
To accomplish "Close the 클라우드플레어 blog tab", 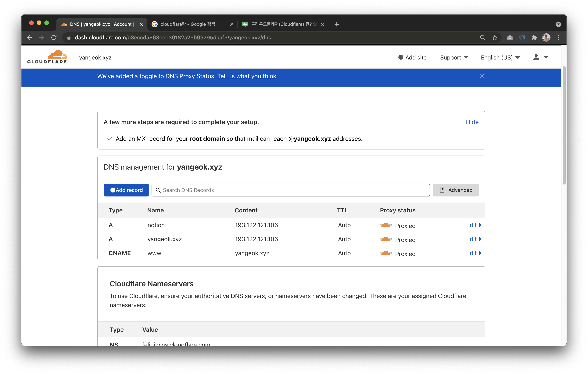I will [x=322, y=24].
